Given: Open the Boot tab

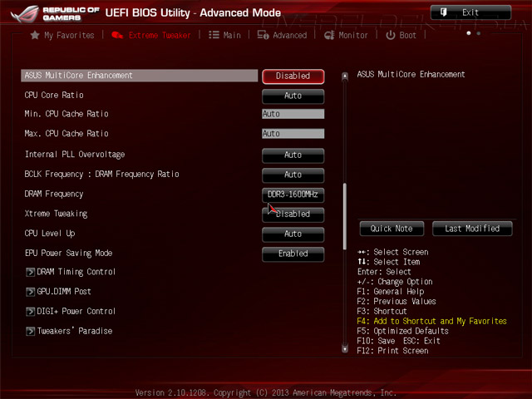Looking at the screenshot, I should pos(401,35).
